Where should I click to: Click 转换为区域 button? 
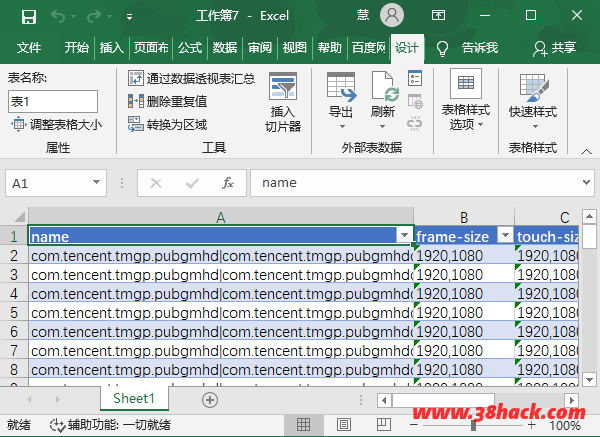click(x=168, y=124)
